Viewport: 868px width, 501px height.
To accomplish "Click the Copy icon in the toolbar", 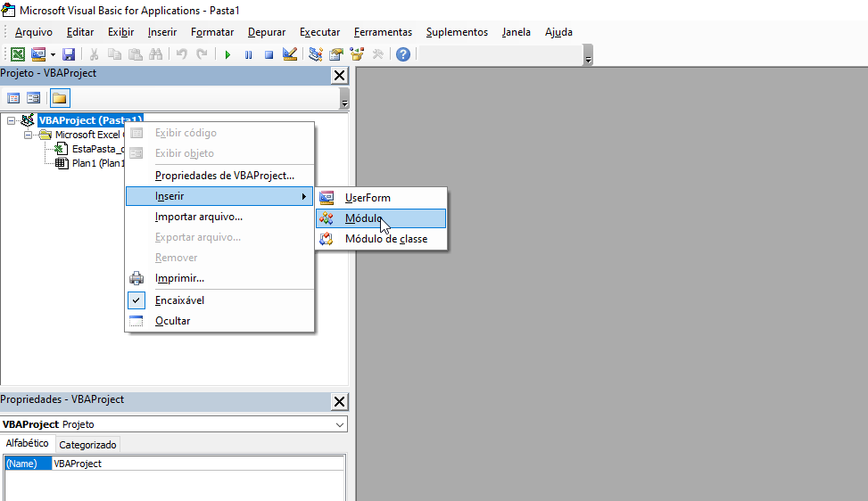I will (x=114, y=54).
